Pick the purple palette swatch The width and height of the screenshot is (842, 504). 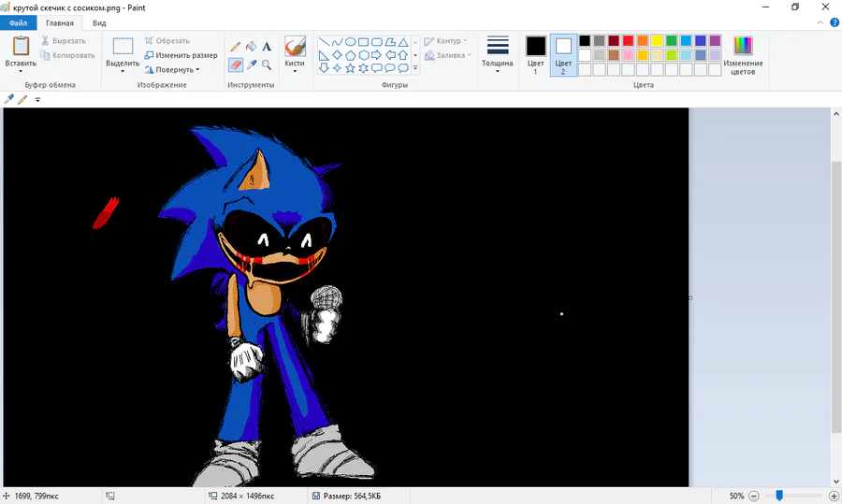(x=716, y=41)
